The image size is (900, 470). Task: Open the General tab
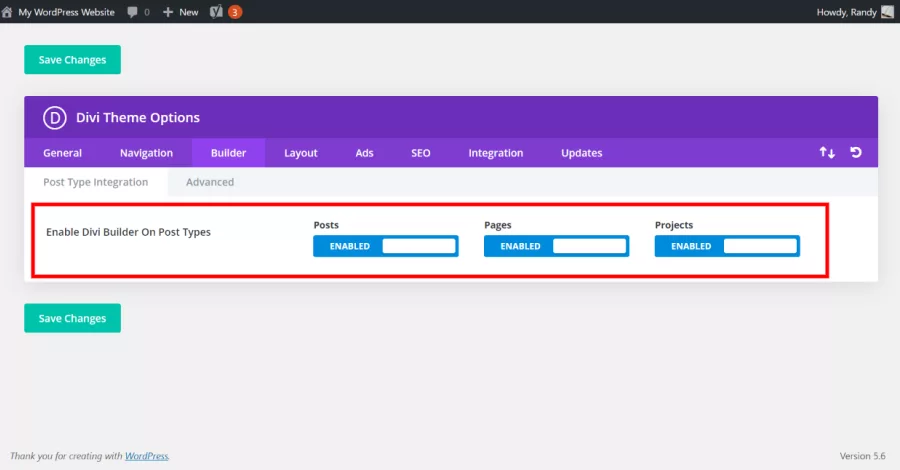point(63,153)
